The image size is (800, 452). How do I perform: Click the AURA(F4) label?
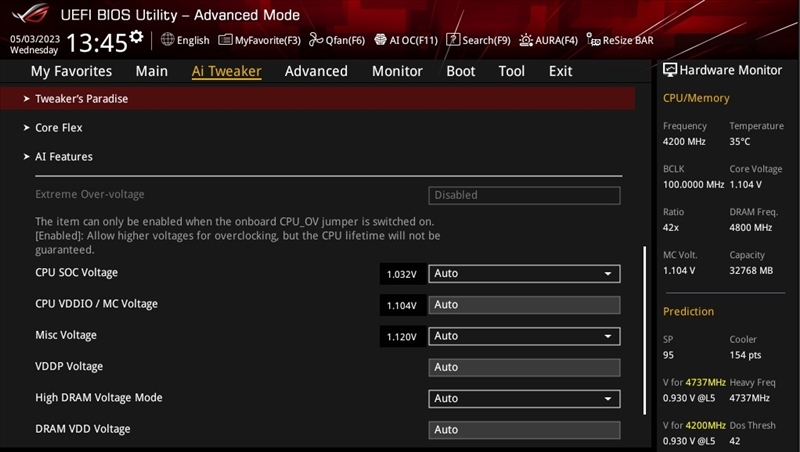click(557, 40)
